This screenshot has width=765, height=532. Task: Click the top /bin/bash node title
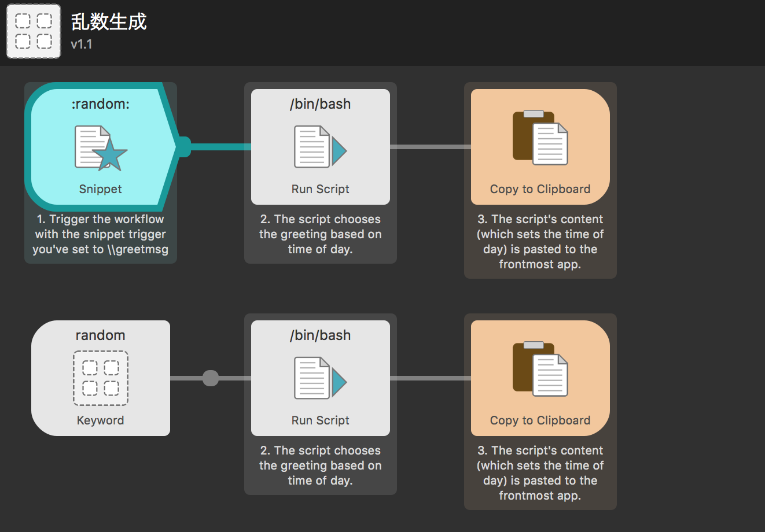(x=320, y=104)
